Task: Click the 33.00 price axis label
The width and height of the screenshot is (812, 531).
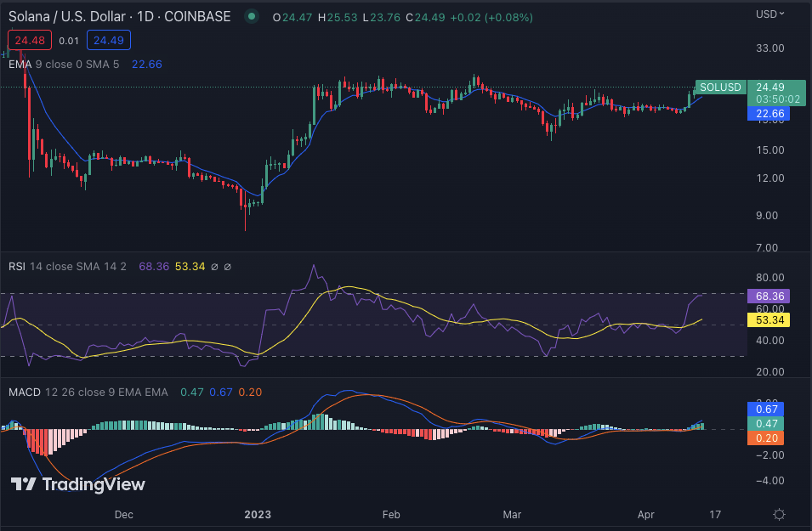Action: (770, 48)
